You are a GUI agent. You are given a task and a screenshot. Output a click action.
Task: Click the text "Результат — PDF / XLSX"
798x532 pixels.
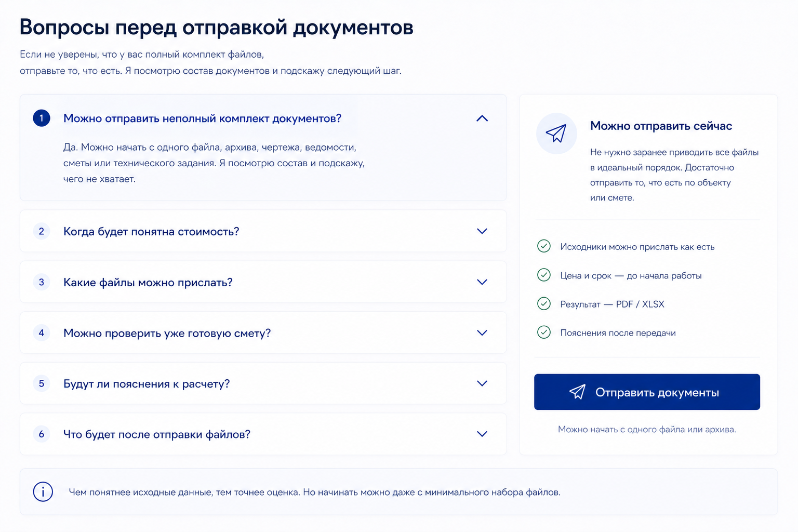point(612,304)
